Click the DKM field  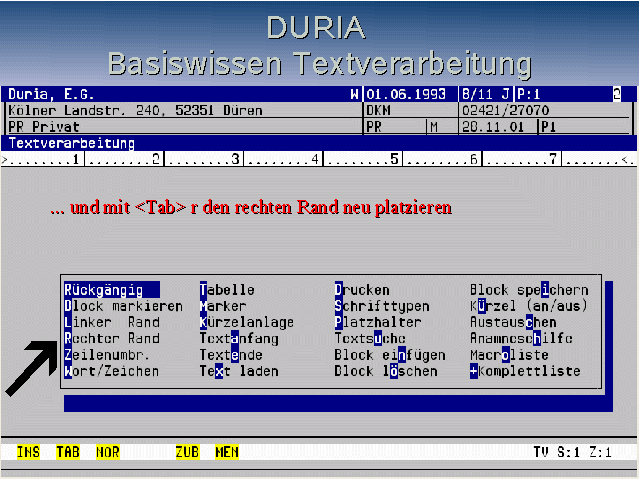[378, 111]
